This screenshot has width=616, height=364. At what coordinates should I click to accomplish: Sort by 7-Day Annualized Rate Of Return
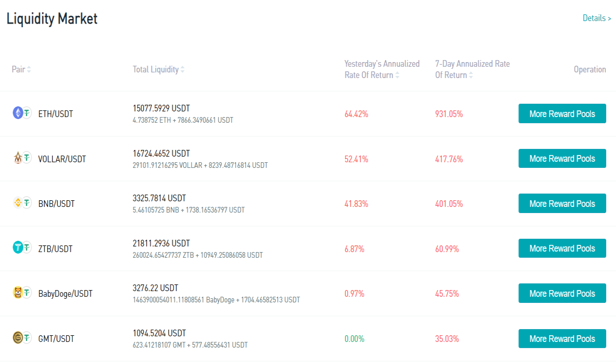click(x=472, y=69)
